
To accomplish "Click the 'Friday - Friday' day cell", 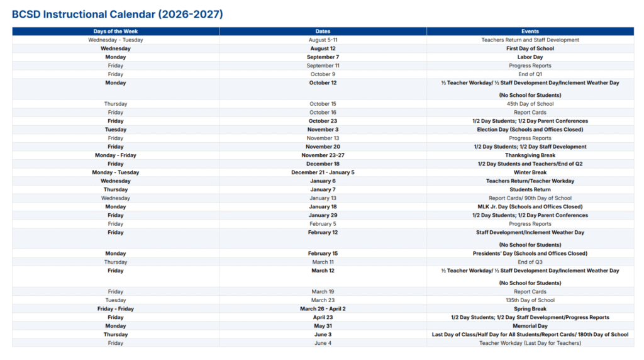I will tap(116, 309).
